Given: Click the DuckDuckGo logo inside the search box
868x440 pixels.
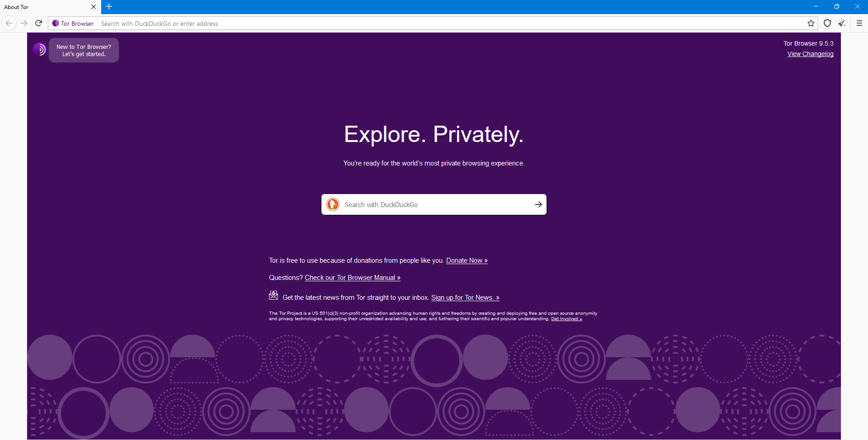Looking at the screenshot, I should [333, 204].
